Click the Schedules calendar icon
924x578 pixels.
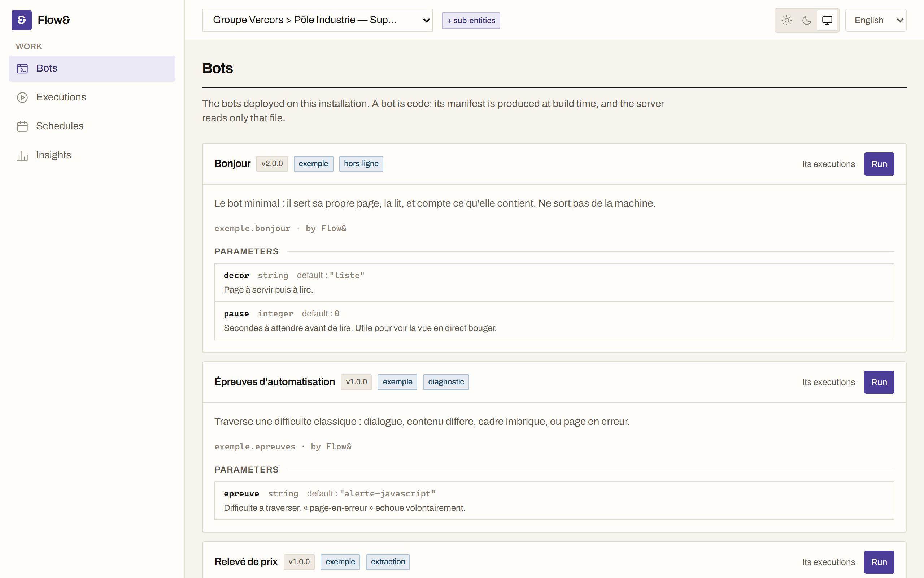coord(22,126)
